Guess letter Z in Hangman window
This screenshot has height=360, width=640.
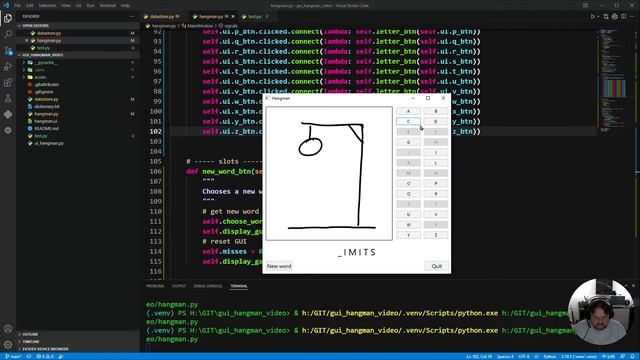tap(436, 236)
